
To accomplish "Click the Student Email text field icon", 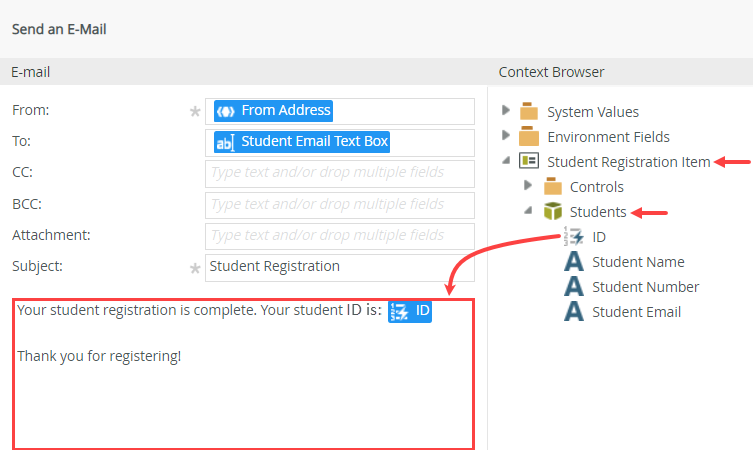I will [x=574, y=312].
